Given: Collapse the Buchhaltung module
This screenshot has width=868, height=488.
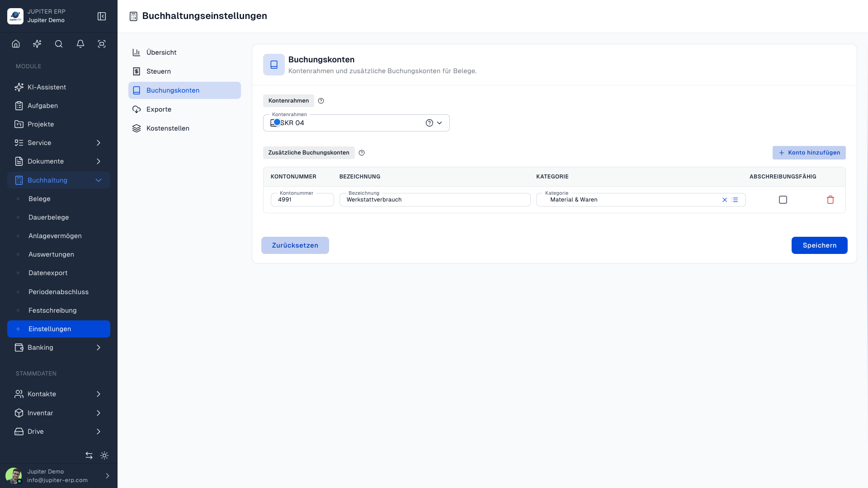Looking at the screenshot, I should [x=59, y=180].
